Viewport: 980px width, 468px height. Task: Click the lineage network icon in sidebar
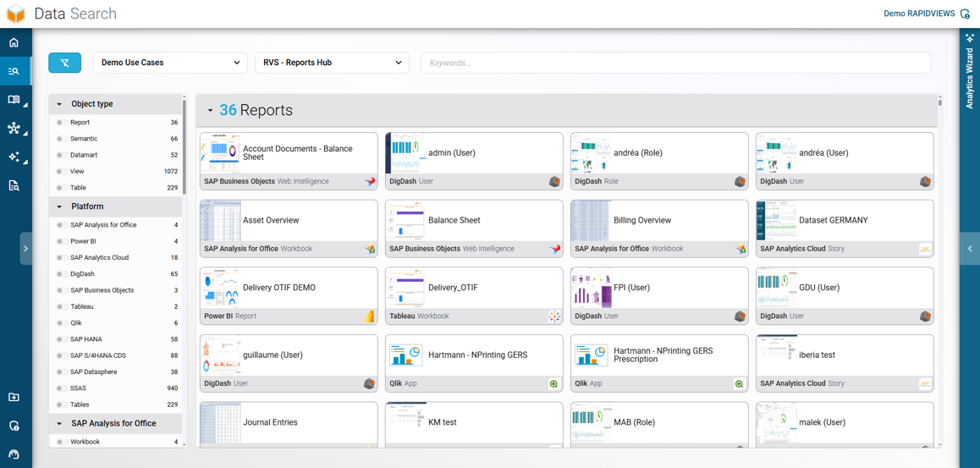14,129
